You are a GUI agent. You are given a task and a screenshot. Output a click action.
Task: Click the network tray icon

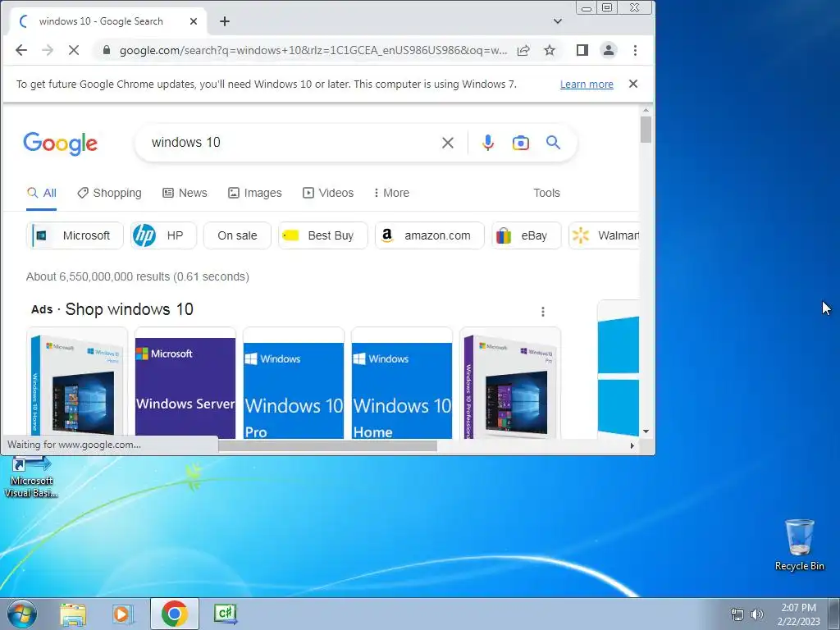coord(737,614)
